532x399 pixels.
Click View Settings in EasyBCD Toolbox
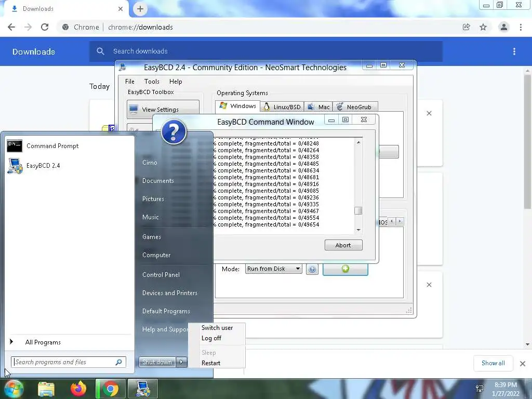(x=163, y=109)
